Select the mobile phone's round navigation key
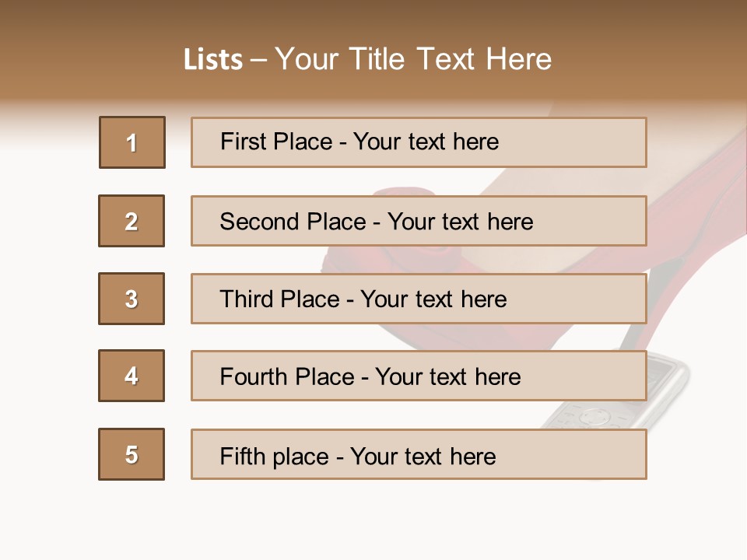The width and height of the screenshot is (747, 560). (594, 417)
